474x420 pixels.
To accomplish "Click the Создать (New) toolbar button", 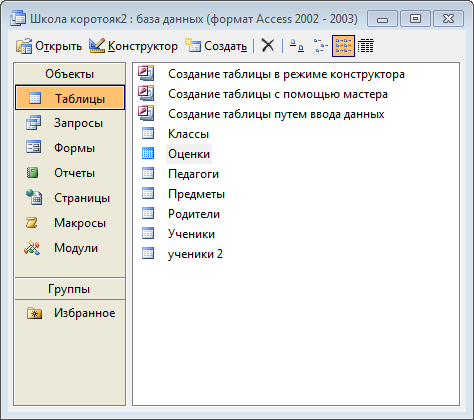I will (217, 46).
